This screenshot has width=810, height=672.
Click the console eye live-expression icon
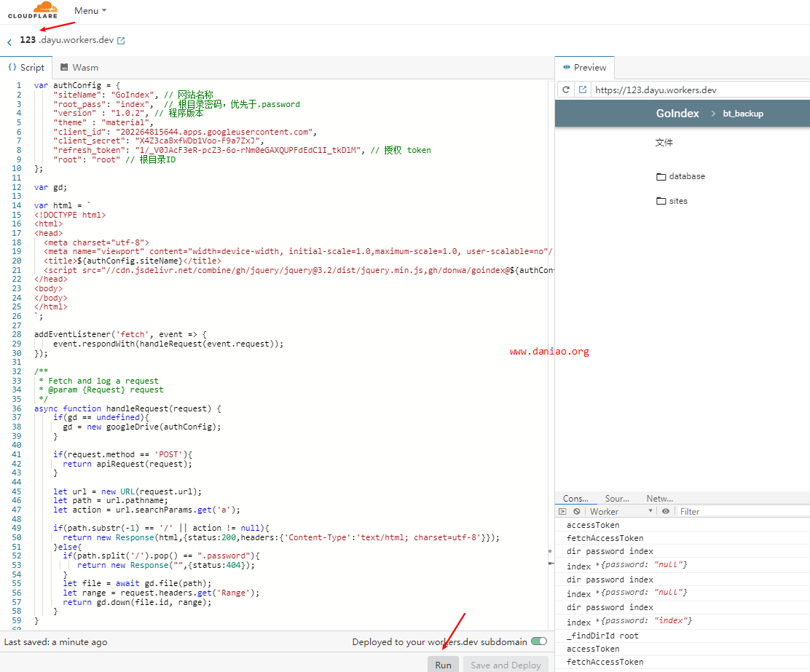[666, 511]
